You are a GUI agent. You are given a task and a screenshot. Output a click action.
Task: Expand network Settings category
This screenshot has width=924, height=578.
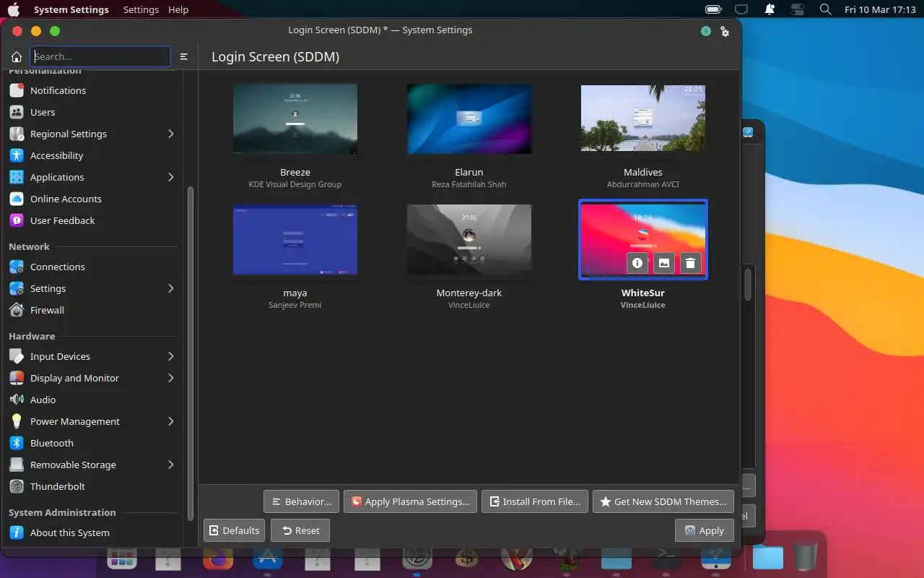click(x=171, y=288)
